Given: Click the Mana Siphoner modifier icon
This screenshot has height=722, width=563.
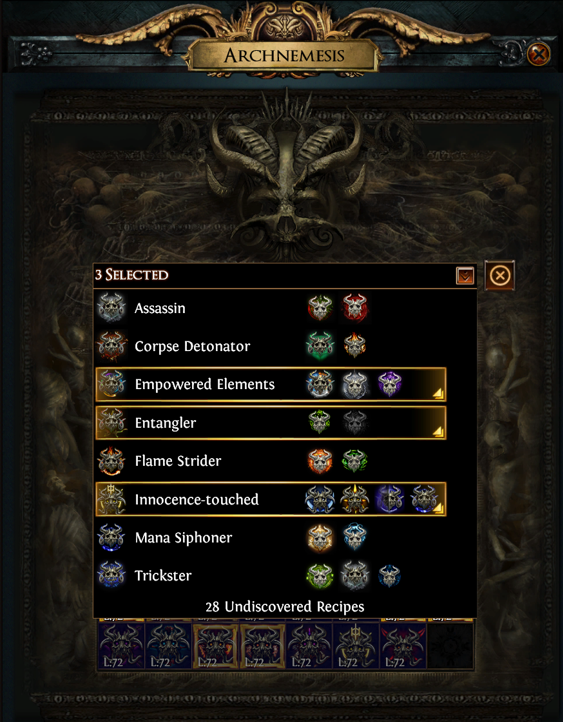Looking at the screenshot, I should click(111, 537).
